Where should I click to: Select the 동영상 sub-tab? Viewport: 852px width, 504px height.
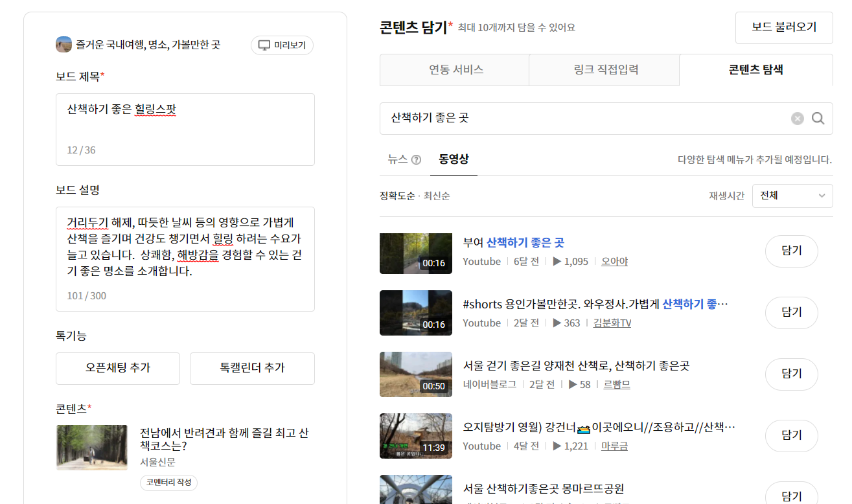pos(454,159)
